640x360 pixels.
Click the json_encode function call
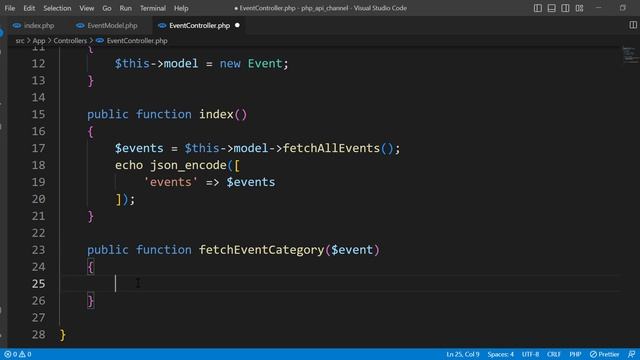click(x=189, y=165)
